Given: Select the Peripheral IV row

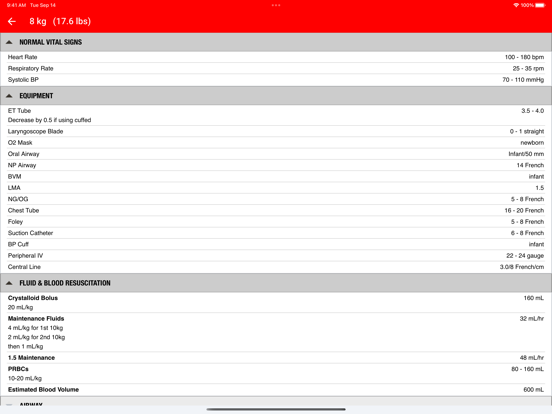Looking at the screenshot, I should coord(276,256).
